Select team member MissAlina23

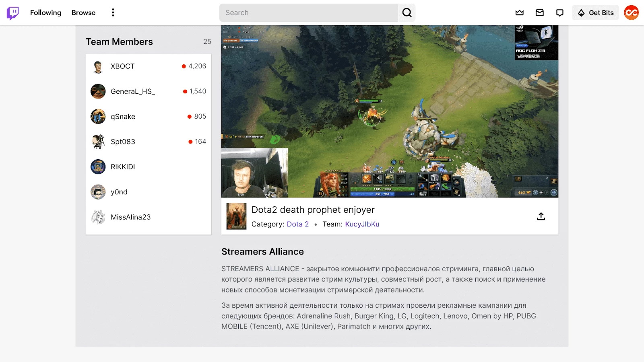pyautogui.click(x=149, y=217)
